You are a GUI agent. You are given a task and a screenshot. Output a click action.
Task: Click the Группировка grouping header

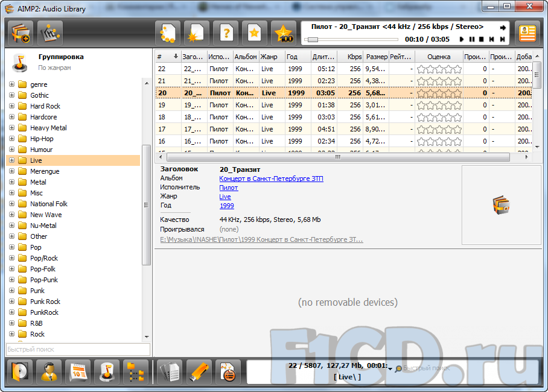click(61, 57)
